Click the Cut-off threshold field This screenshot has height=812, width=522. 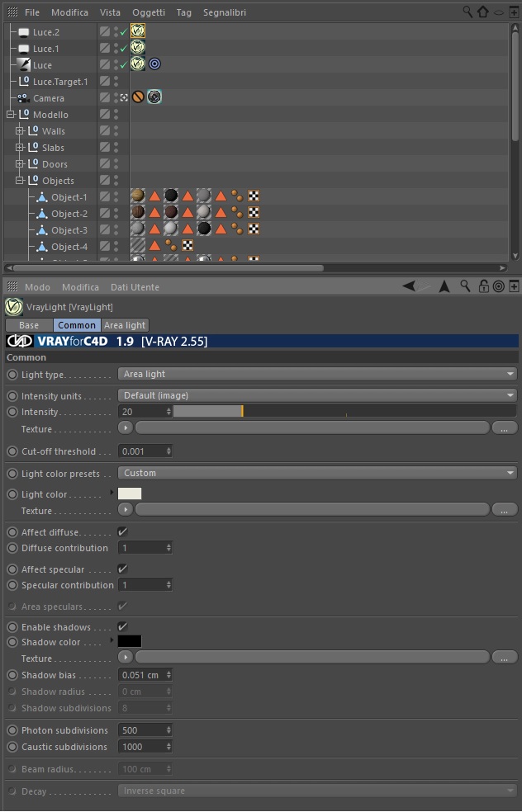point(145,451)
